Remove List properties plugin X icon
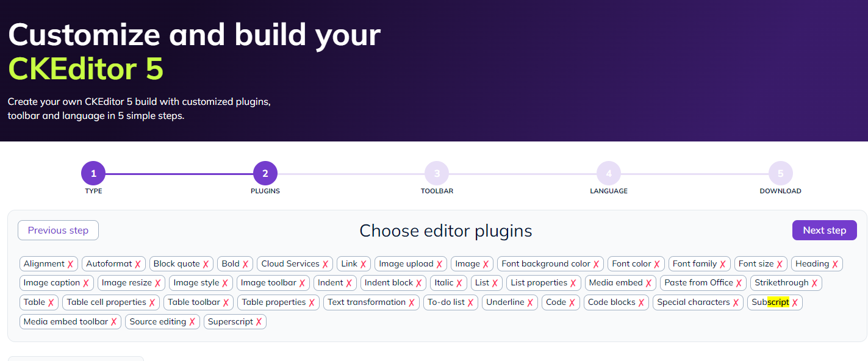This screenshot has height=361, width=868. 573,283
